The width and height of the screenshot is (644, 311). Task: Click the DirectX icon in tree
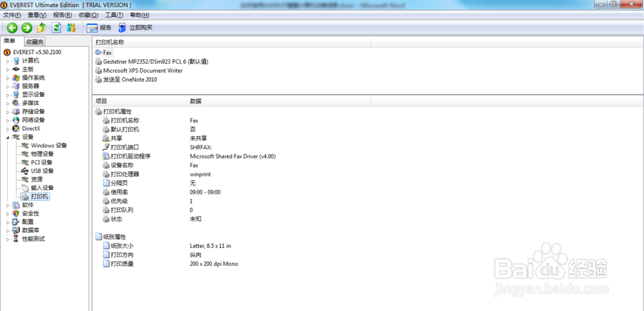(15, 129)
